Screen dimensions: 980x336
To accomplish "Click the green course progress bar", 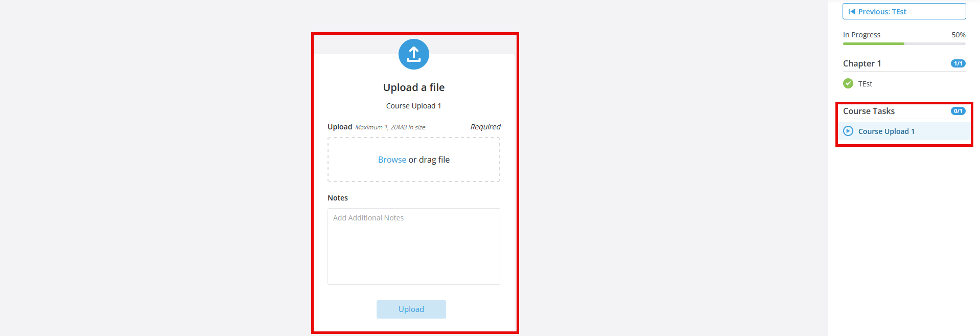I will (x=873, y=44).
